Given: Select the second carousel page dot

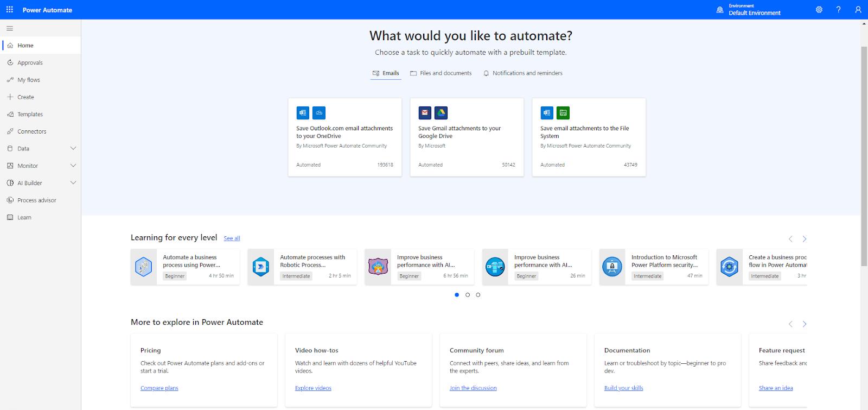Looking at the screenshot, I should tap(468, 295).
